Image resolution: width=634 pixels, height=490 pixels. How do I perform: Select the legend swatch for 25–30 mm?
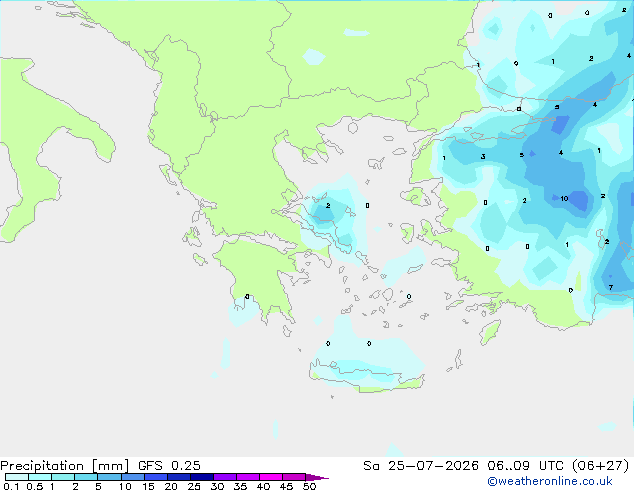point(201,477)
